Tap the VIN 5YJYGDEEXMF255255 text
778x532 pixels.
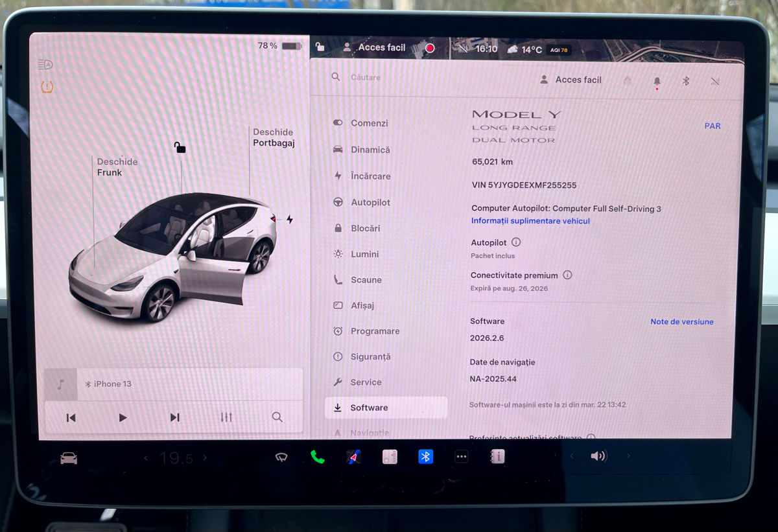click(524, 185)
